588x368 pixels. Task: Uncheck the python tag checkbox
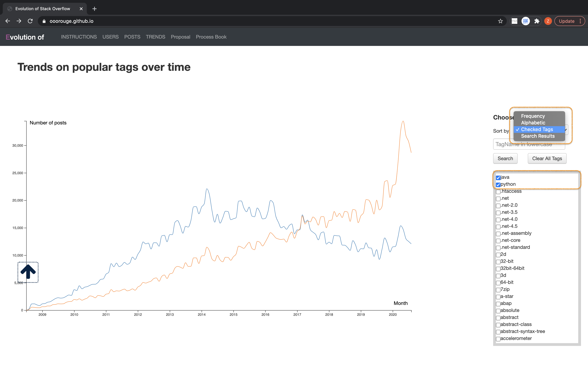coord(498,185)
